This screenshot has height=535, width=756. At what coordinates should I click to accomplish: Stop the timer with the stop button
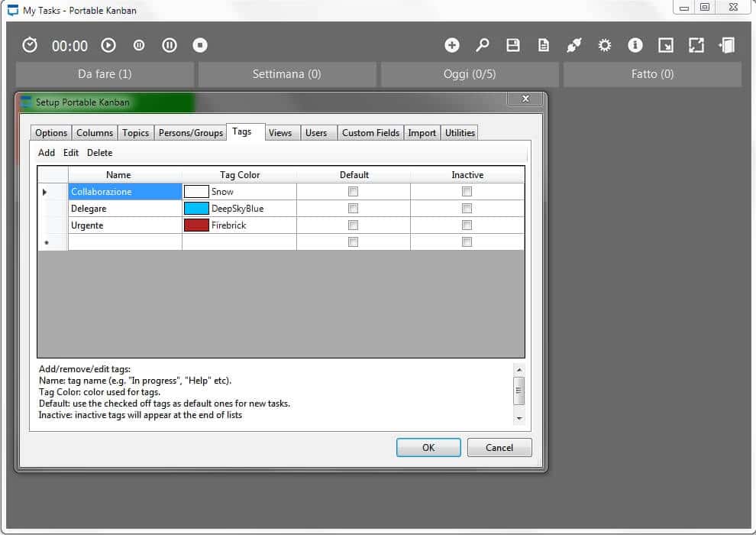pos(200,45)
